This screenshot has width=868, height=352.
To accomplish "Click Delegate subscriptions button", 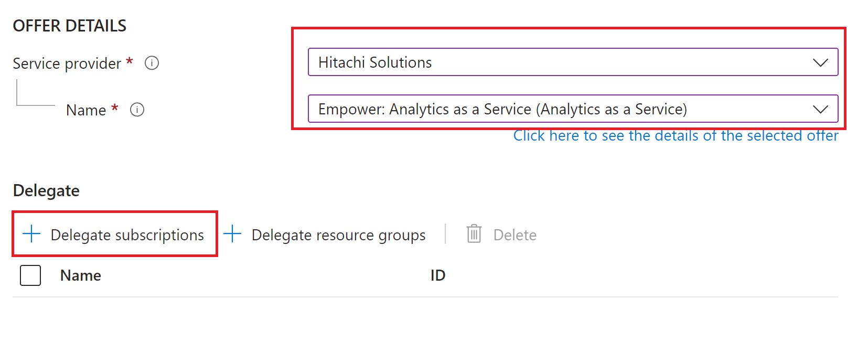I will [x=114, y=234].
